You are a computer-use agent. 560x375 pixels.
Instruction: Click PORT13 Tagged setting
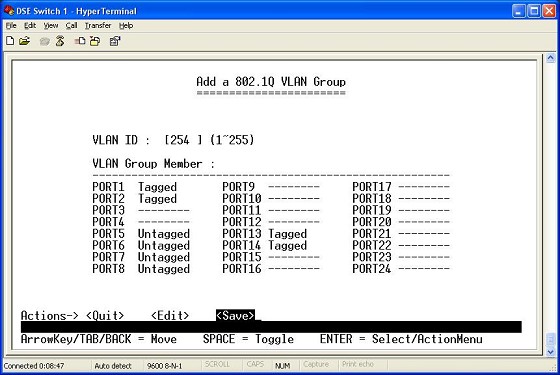point(288,234)
